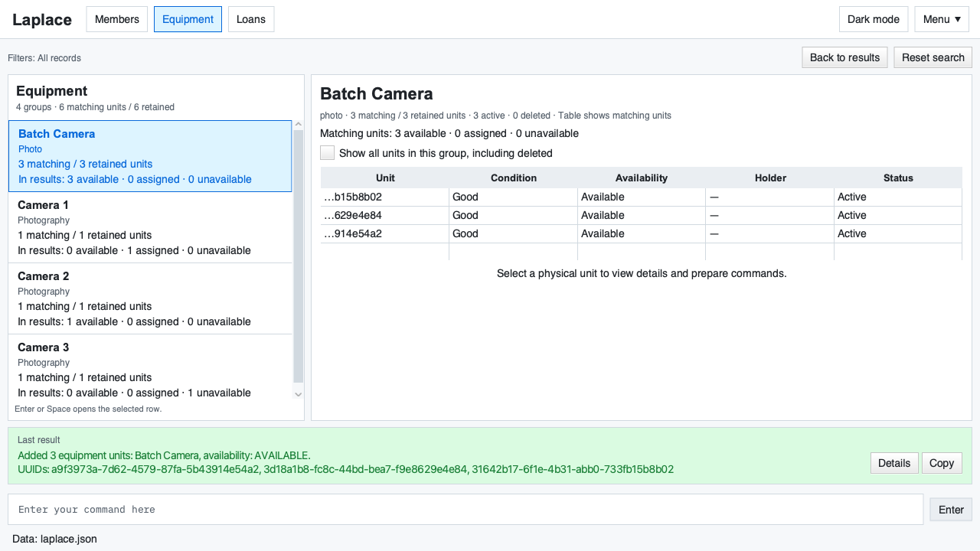Click the Enter command button

pos(951,510)
